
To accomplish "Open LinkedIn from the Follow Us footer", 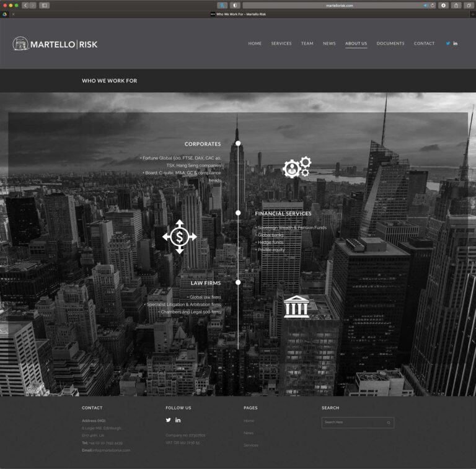I will 178,420.
